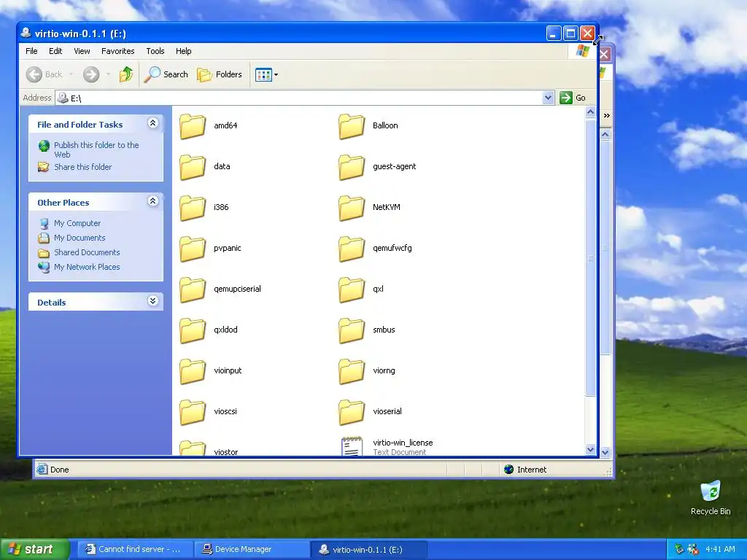The width and height of the screenshot is (747, 560).
Task: Click the Up one level toolbar icon
Action: tap(126, 74)
